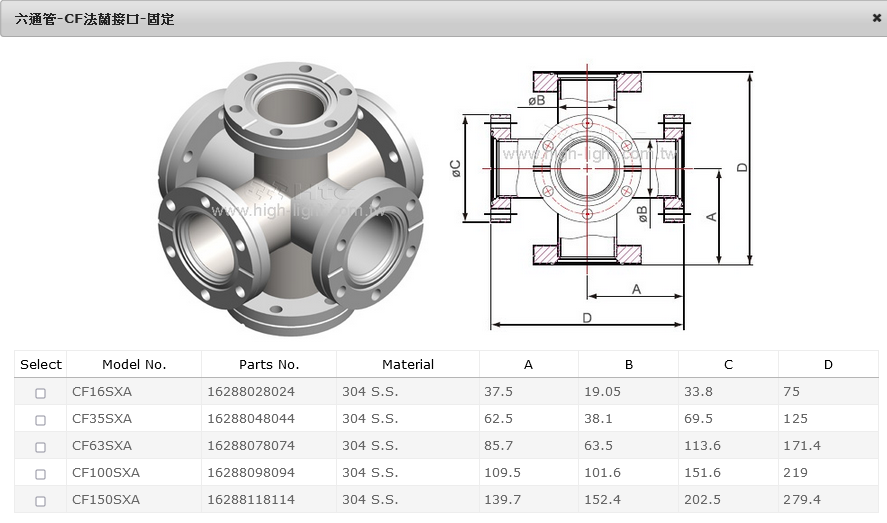Click the CF63SXA model name cell

[x=102, y=446]
